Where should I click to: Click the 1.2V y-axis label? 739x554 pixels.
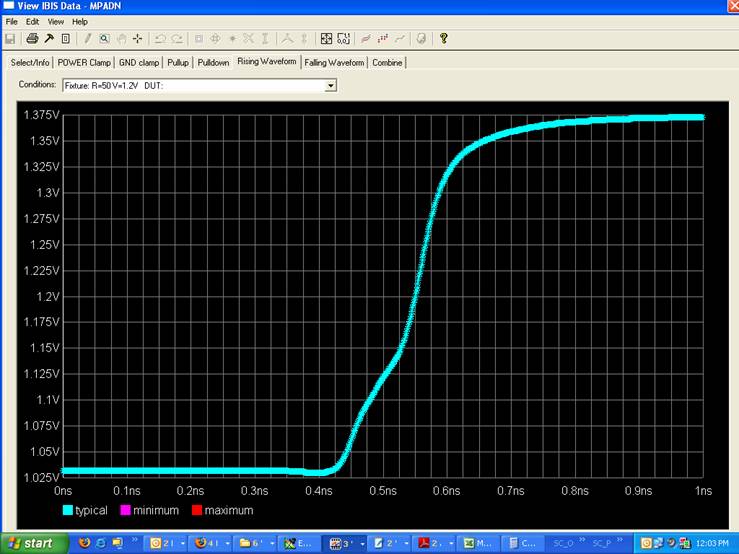click(48, 297)
